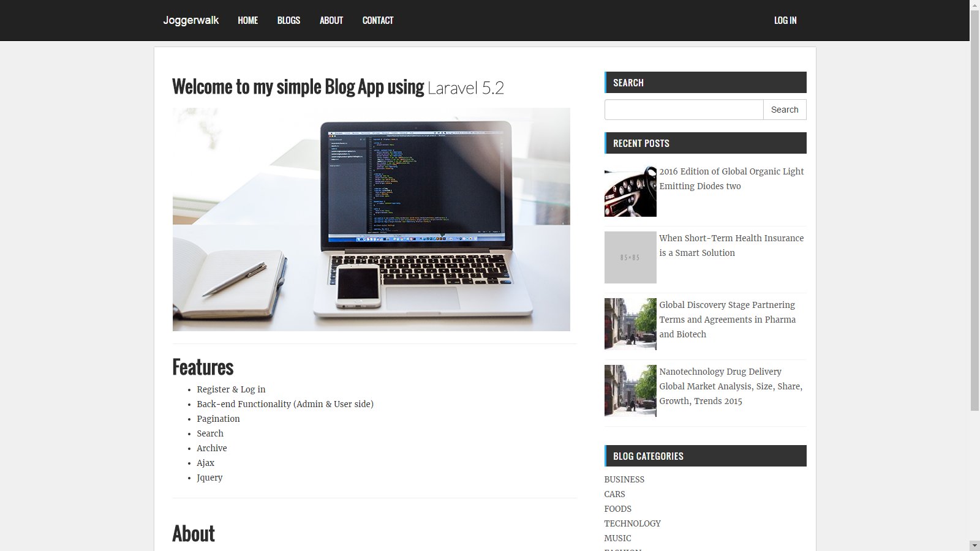Click the scrollbar down arrow
The image size is (980, 551).
tap(974, 545)
